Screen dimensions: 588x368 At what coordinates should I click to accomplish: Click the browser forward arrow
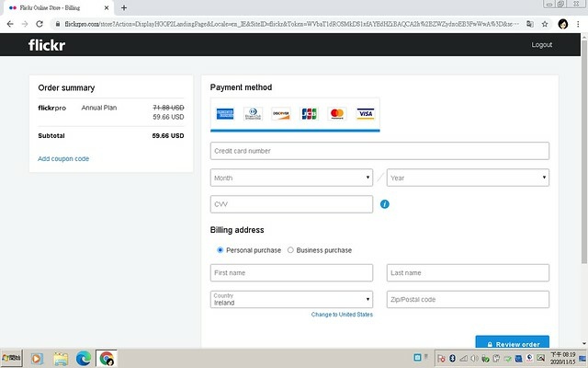coord(25,24)
